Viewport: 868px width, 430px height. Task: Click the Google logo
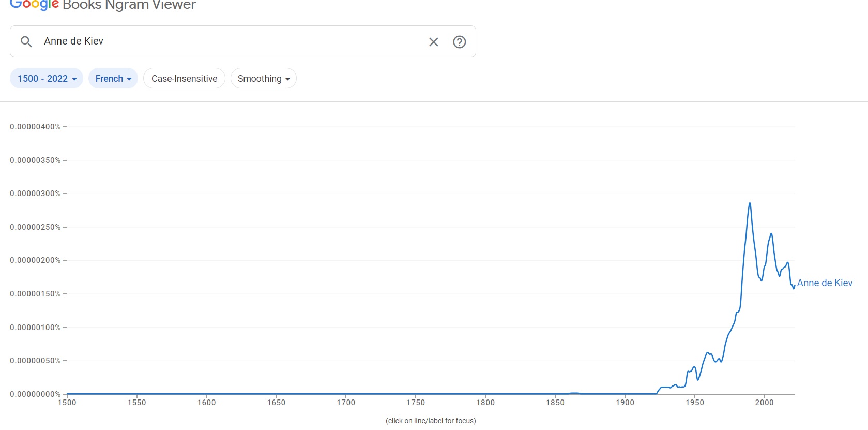[x=34, y=5]
